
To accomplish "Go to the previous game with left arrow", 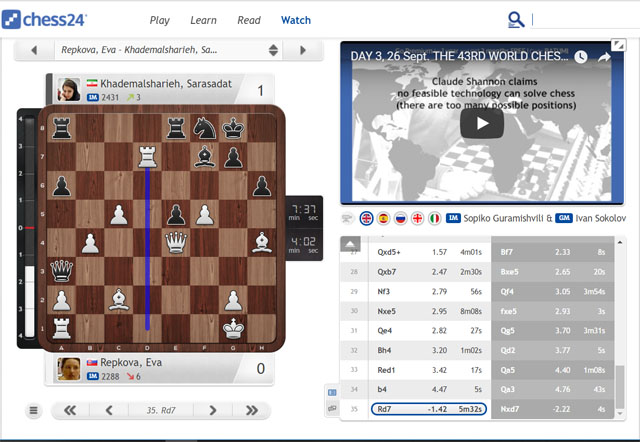I will [x=34, y=50].
